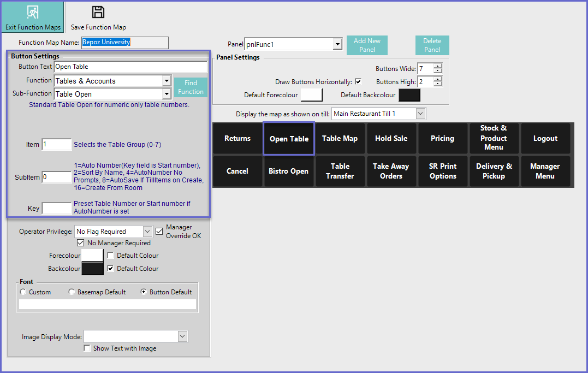Click the button Backcolour black swatch
Image resolution: width=588 pixels, height=373 pixels.
click(x=92, y=269)
